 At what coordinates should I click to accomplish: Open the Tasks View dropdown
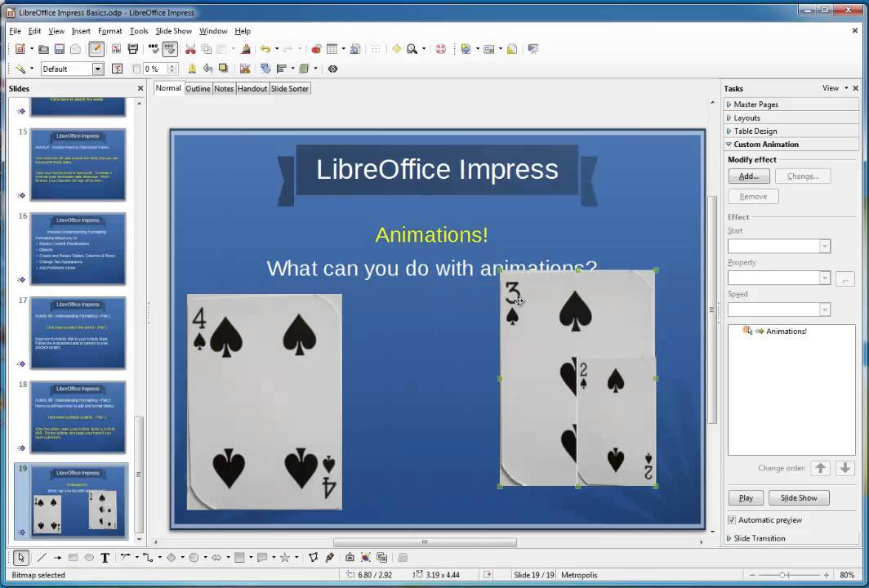click(835, 88)
